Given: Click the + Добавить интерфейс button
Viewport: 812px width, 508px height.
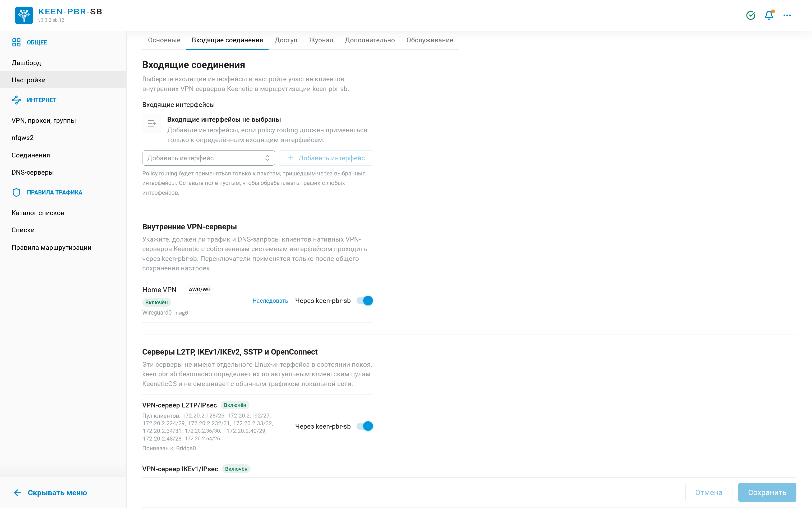Looking at the screenshot, I should (326, 158).
